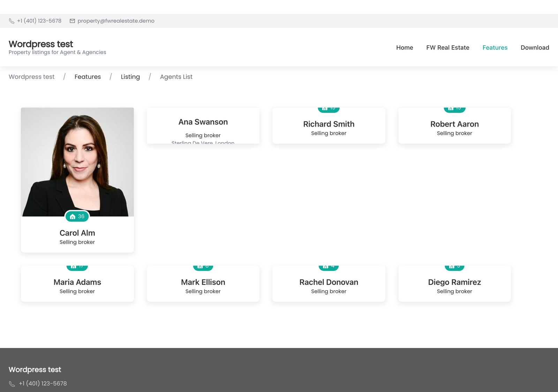Click Selling broker under Mark Ellison
This screenshot has height=392, width=558.
[203, 291]
